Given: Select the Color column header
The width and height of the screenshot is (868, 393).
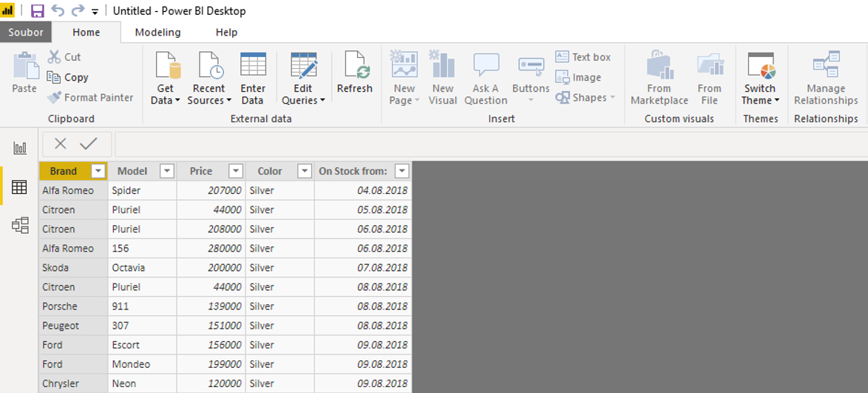Looking at the screenshot, I should pyautogui.click(x=270, y=171).
